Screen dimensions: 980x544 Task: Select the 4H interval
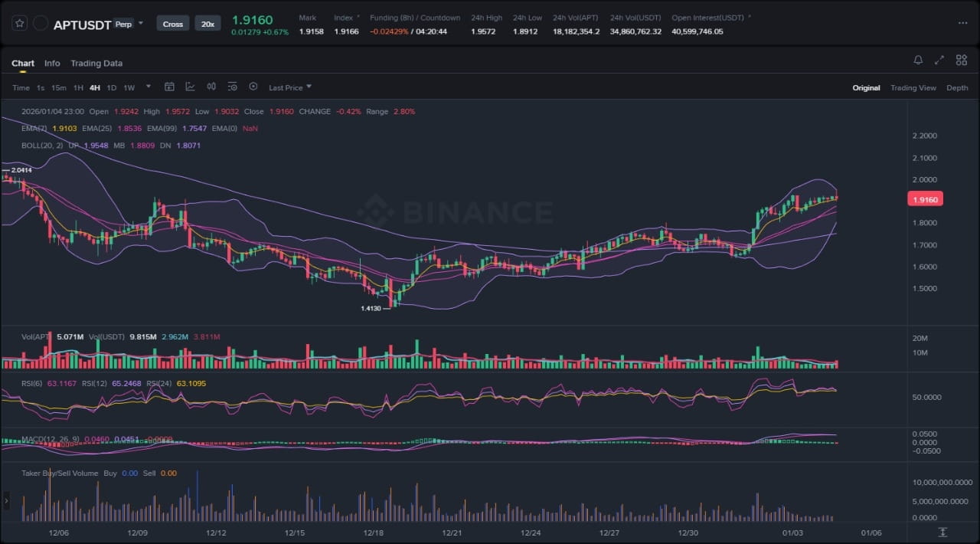coord(95,87)
